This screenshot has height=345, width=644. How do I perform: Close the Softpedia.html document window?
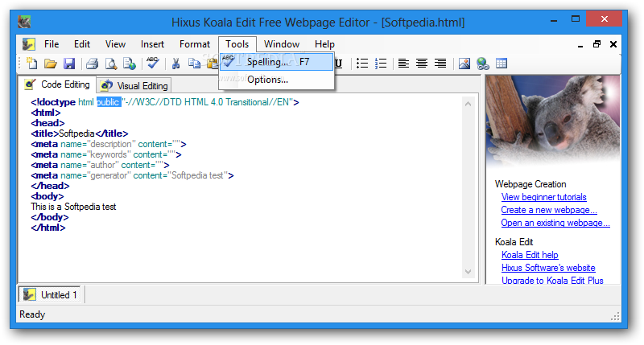[613, 44]
